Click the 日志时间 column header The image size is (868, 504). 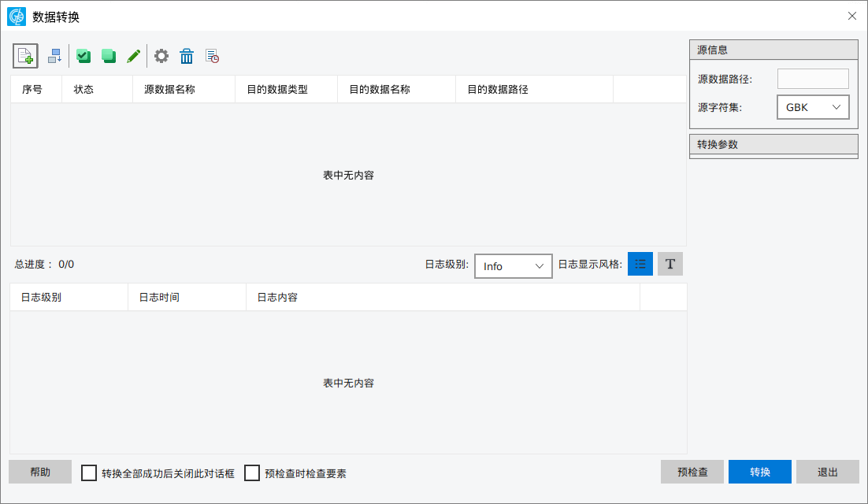(159, 298)
